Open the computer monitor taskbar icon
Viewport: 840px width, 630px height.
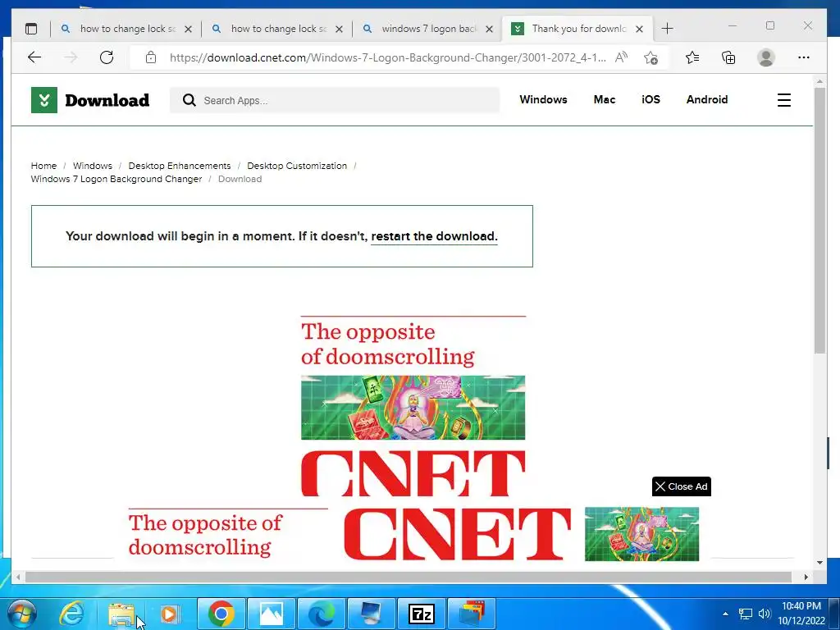pos(371,614)
